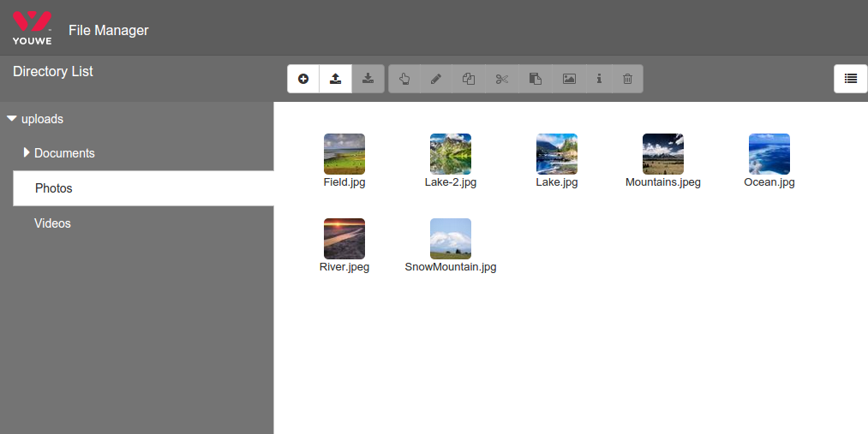Image resolution: width=868 pixels, height=434 pixels.
Task: Click the Ocean.jpg file name
Action: (x=769, y=182)
